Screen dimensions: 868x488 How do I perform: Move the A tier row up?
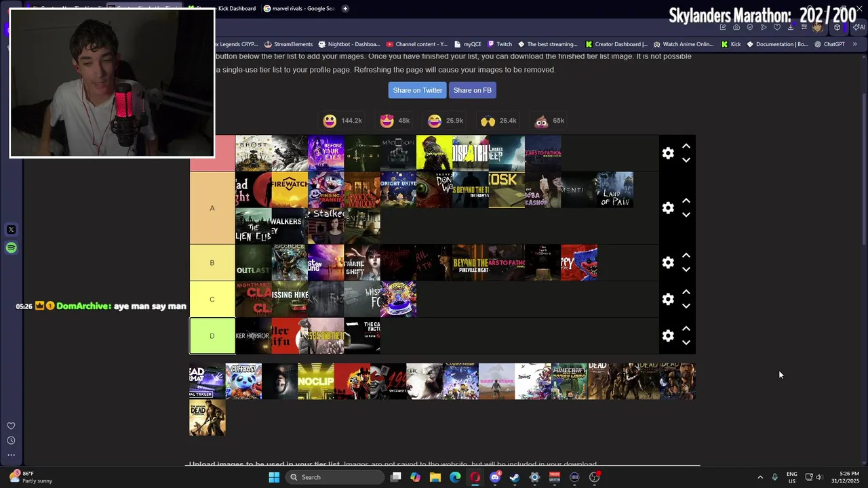pyautogui.click(x=686, y=201)
